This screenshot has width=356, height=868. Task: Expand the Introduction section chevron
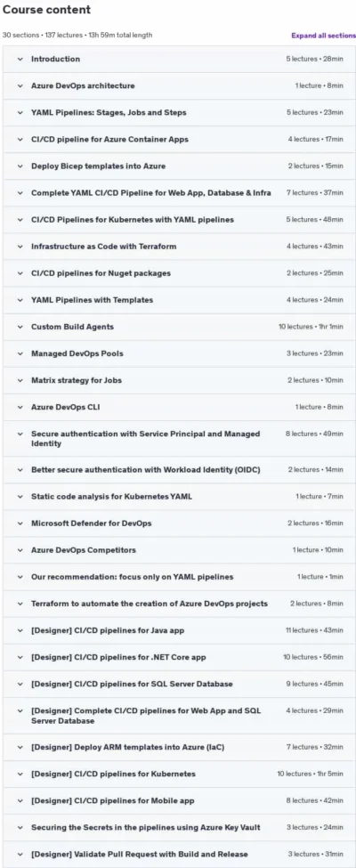tap(20, 59)
